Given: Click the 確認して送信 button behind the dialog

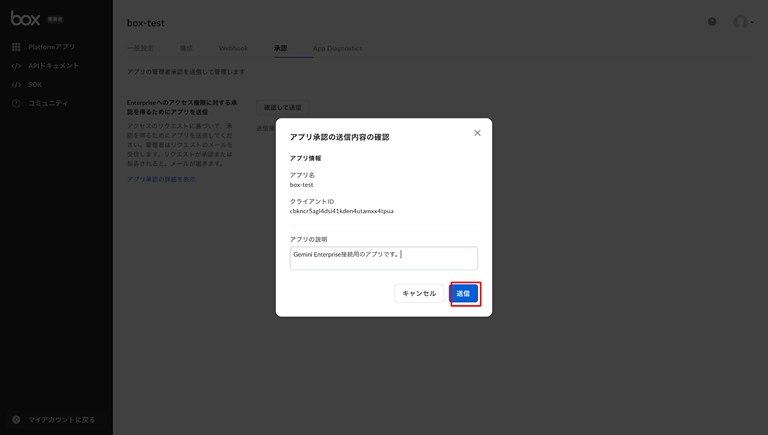Looking at the screenshot, I should (283, 107).
